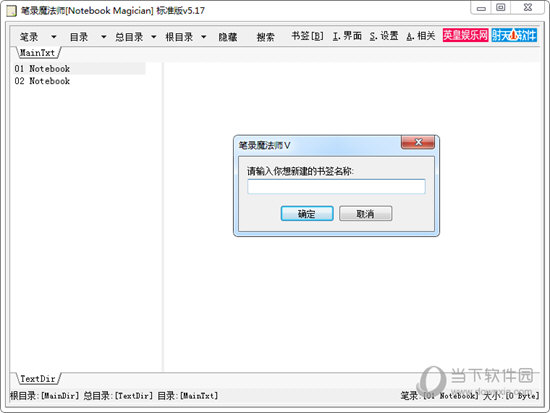This screenshot has height=413, width=550.
Task: Open the 根目录 menu button
Action: coord(179,36)
